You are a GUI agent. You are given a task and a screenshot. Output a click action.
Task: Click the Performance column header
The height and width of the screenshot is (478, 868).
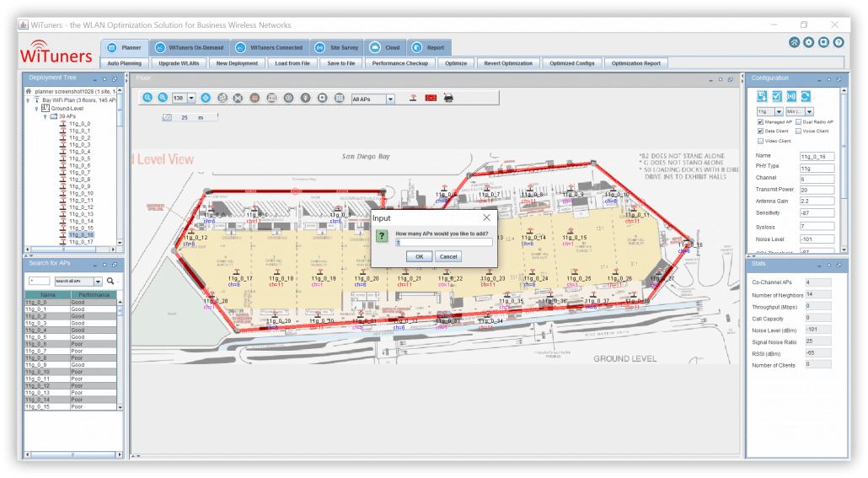(x=93, y=295)
